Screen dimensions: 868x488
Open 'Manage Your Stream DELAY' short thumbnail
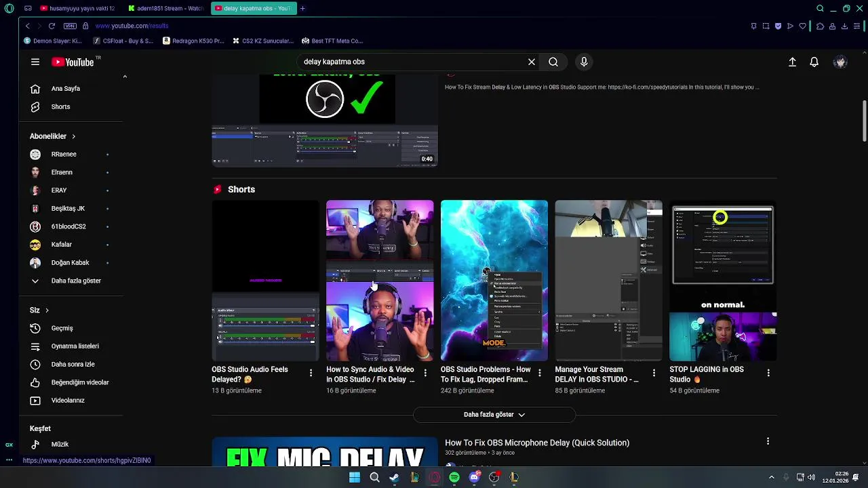click(x=609, y=281)
